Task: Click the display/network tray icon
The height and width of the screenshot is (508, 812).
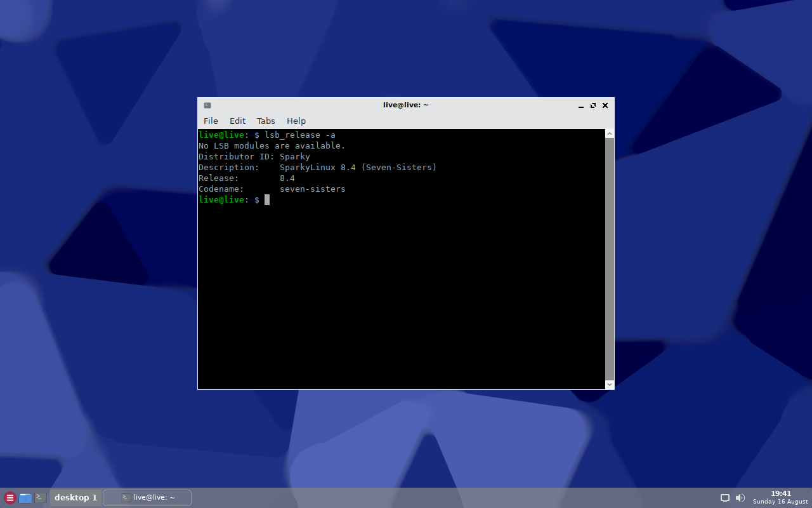Action: click(x=725, y=498)
